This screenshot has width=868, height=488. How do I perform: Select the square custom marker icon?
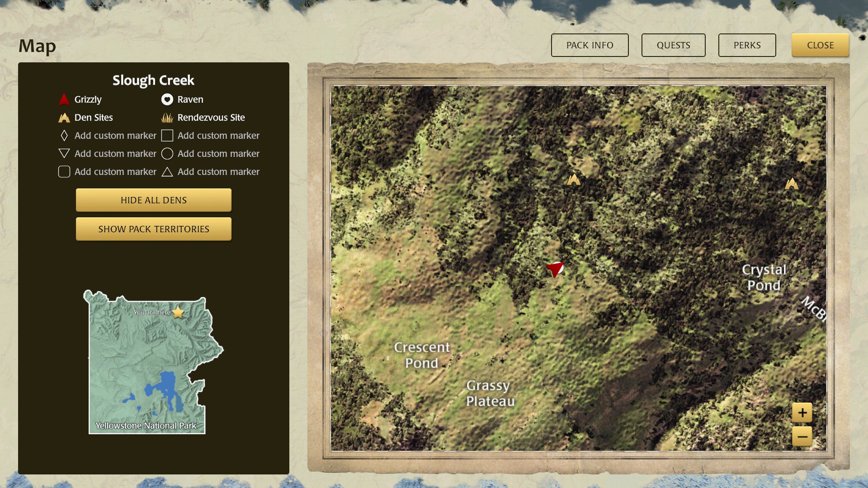pos(167,136)
